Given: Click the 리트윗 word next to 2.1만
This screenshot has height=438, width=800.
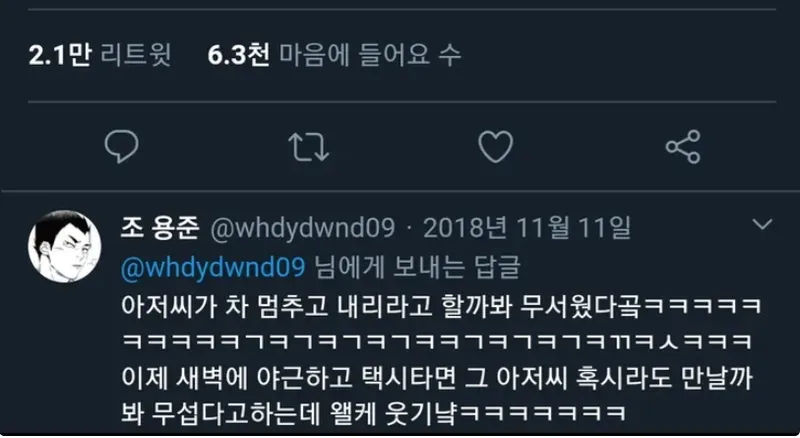Looking at the screenshot, I should 136,54.
